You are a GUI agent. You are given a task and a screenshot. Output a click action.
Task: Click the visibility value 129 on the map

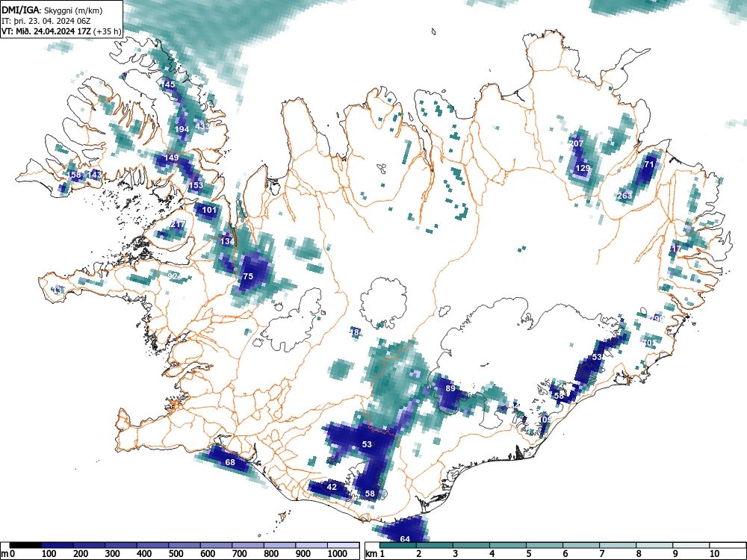tap(583, 168)
